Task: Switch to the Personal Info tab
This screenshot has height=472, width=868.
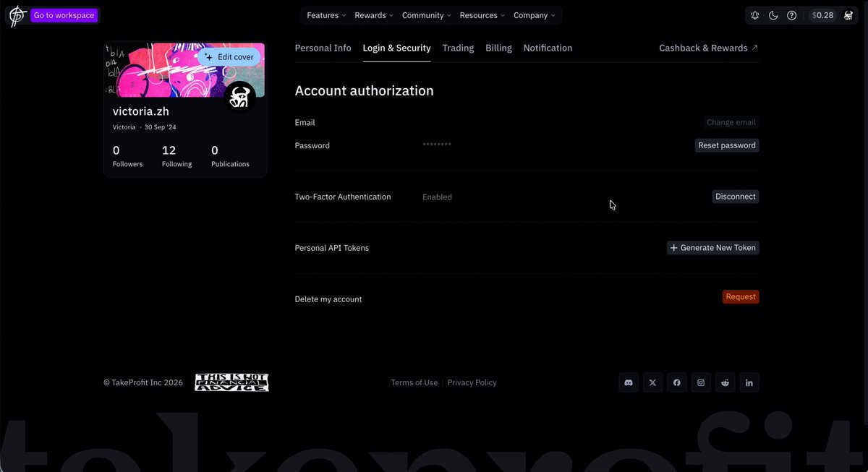Action: pos(323,48)
